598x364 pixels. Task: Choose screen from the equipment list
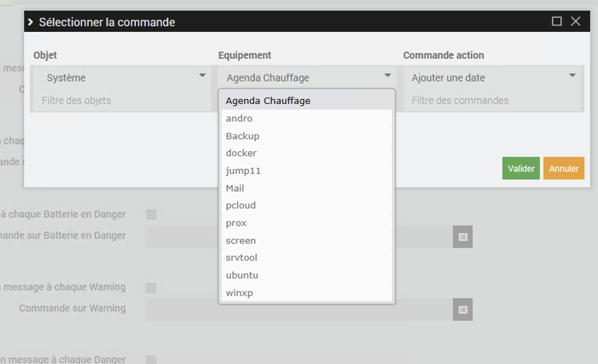(306, 240)
